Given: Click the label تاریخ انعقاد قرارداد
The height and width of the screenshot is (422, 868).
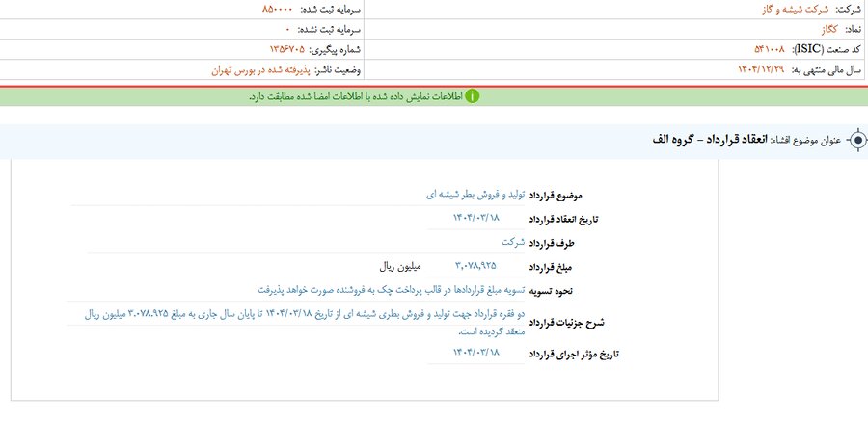Looking at the screenshot, I should pos(564,220).
